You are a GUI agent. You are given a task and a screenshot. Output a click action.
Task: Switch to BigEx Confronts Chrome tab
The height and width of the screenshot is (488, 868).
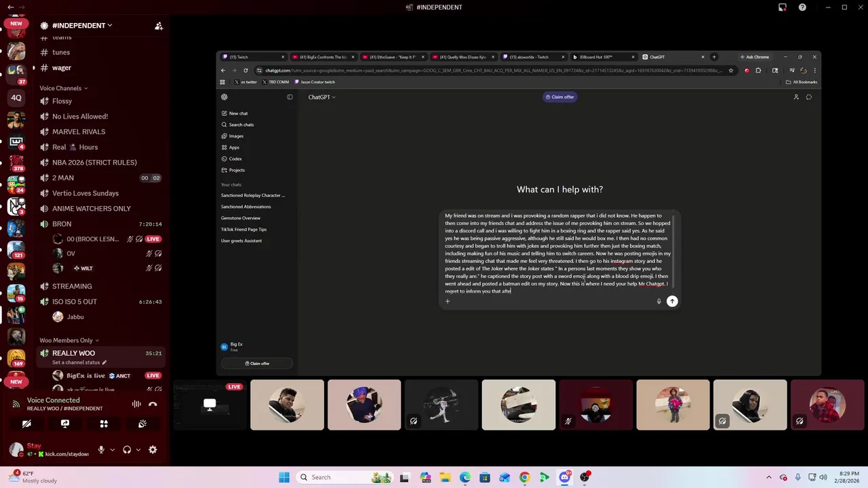click(323, 57)
